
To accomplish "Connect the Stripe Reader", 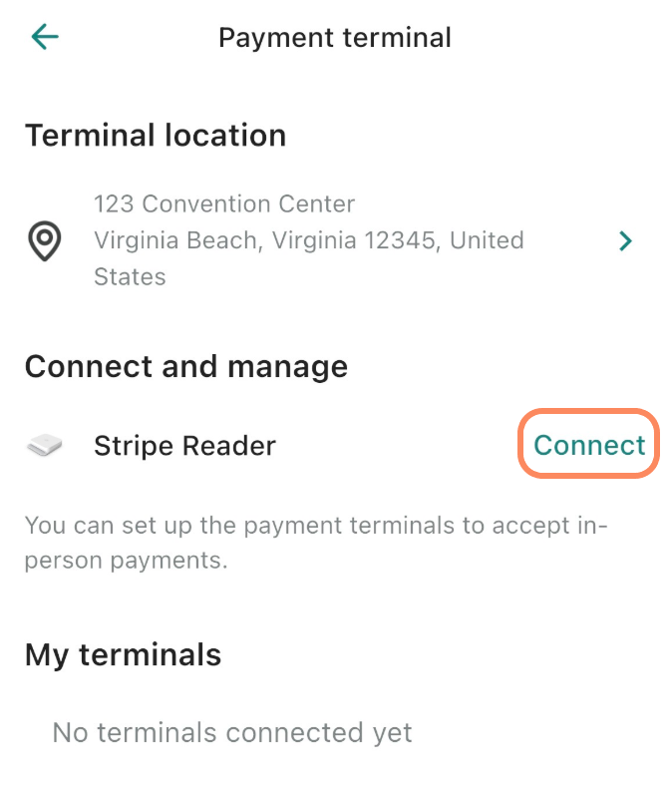I will [x=589, y=445].
